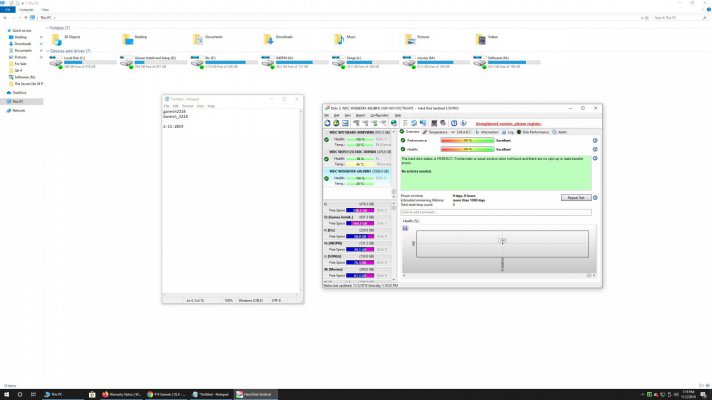The height and width of the screenshot is (400, 712).
Task: Open the Sentinel Report menu
Action: [360, 115]
